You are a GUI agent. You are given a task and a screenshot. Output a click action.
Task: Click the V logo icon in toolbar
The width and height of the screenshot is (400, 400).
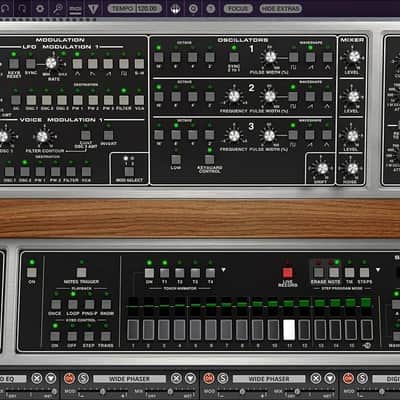(93, 9)
